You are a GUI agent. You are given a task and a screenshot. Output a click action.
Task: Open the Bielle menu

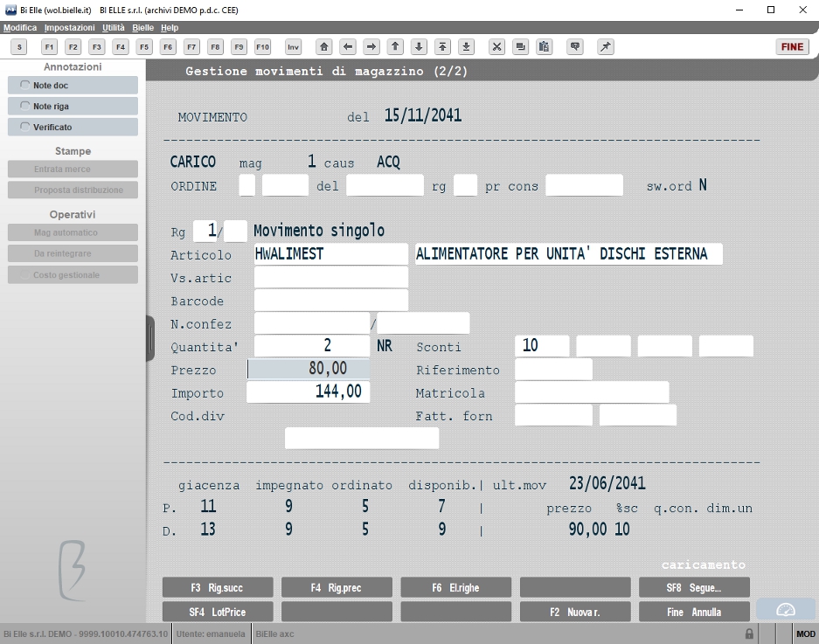point(142,28)
